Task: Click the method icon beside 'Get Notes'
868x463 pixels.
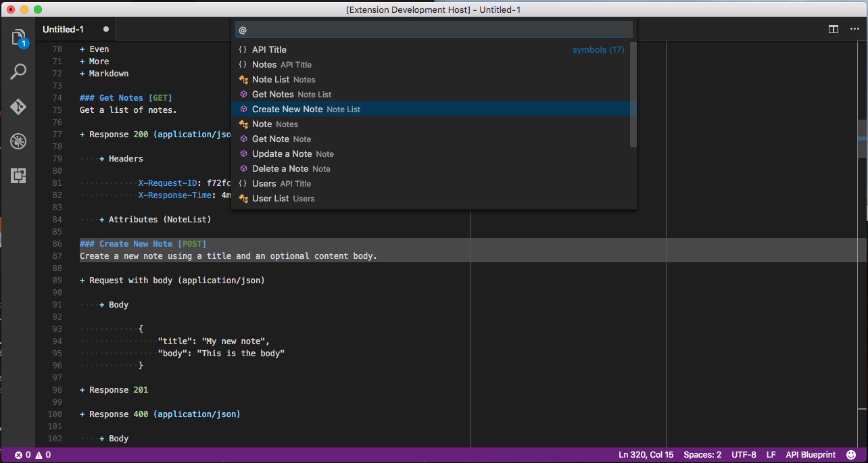Action: [x=243, y=94]
